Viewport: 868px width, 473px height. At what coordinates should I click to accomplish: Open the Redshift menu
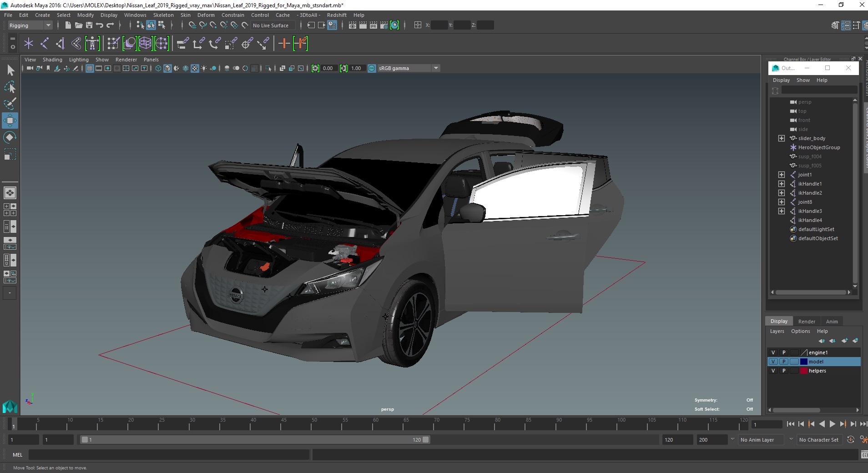tap(337, 15)
